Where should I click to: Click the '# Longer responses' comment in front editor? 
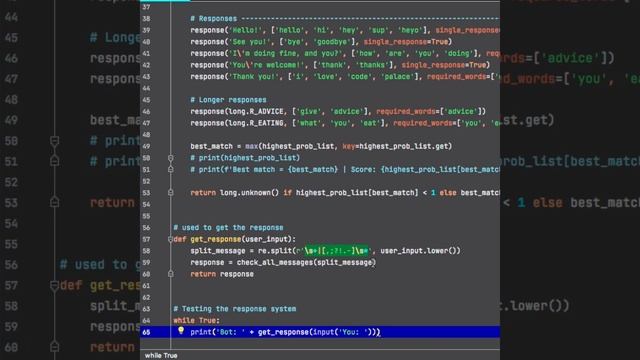point(228,100)
